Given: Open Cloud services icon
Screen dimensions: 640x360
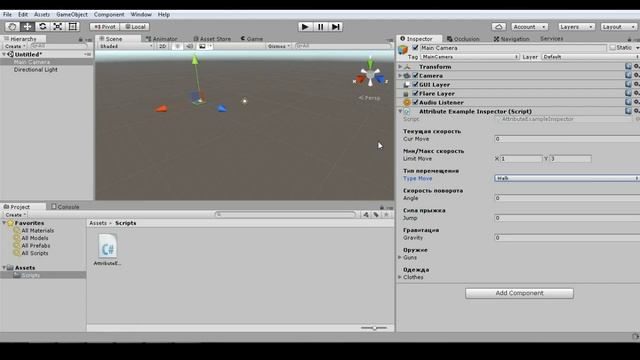Looking at the screenshot, I should [x=499, y=27].
